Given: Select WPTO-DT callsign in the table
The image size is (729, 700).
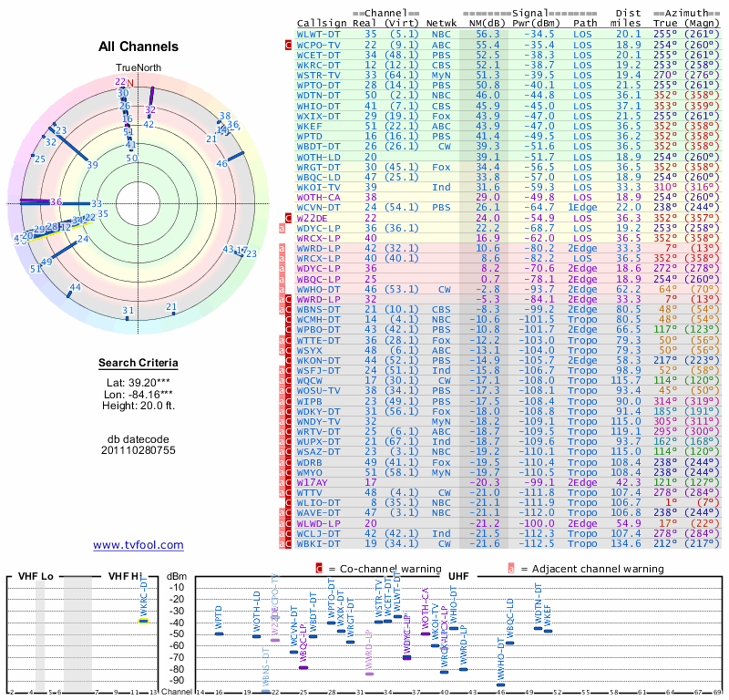Looking at the screenshot, I should pyautogui.click(x=318, y=86).
